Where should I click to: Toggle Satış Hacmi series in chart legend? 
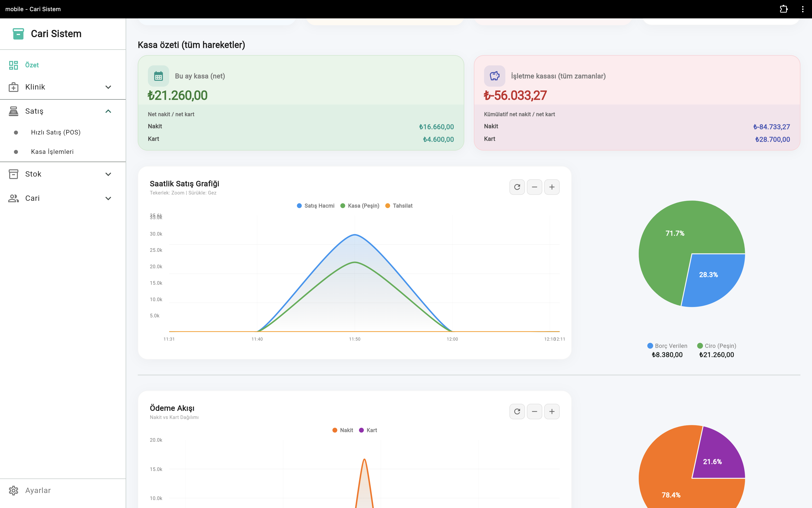(315, 206)
